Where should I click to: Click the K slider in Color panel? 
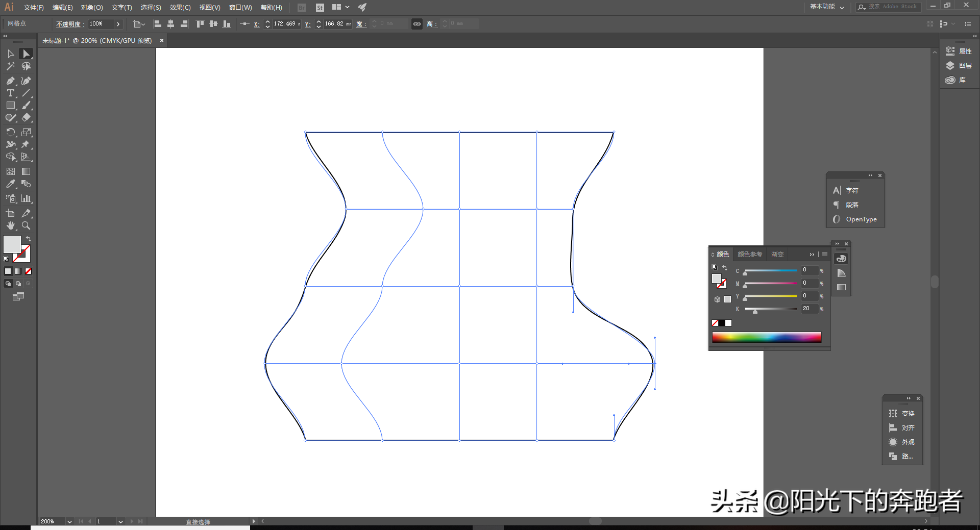771,309
